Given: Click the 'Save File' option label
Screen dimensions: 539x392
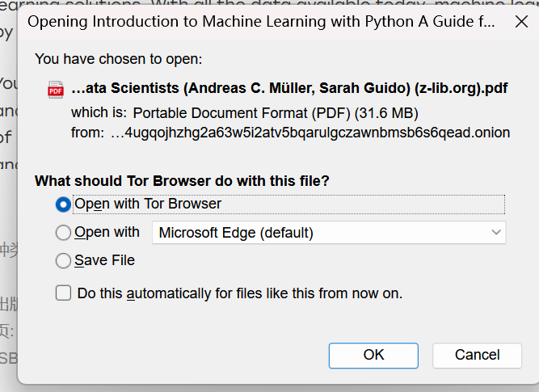Looking at the screenshot, I should tap(104, 260).
